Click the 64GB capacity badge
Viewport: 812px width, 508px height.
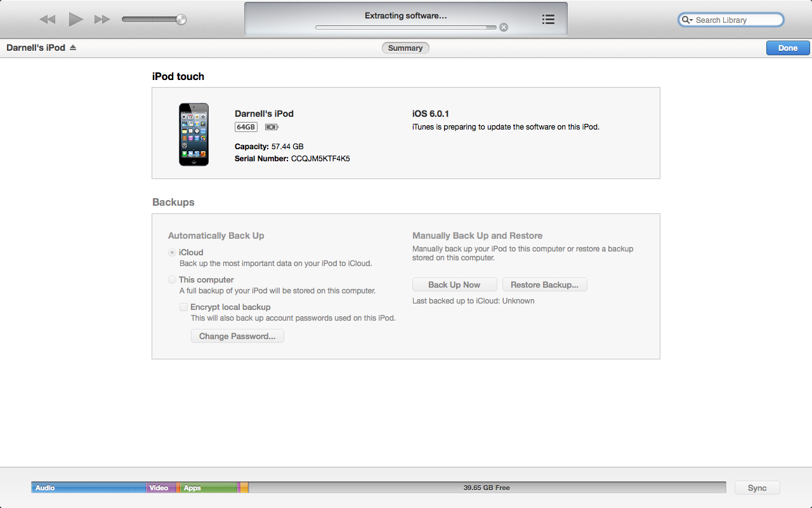pos(246,127)
